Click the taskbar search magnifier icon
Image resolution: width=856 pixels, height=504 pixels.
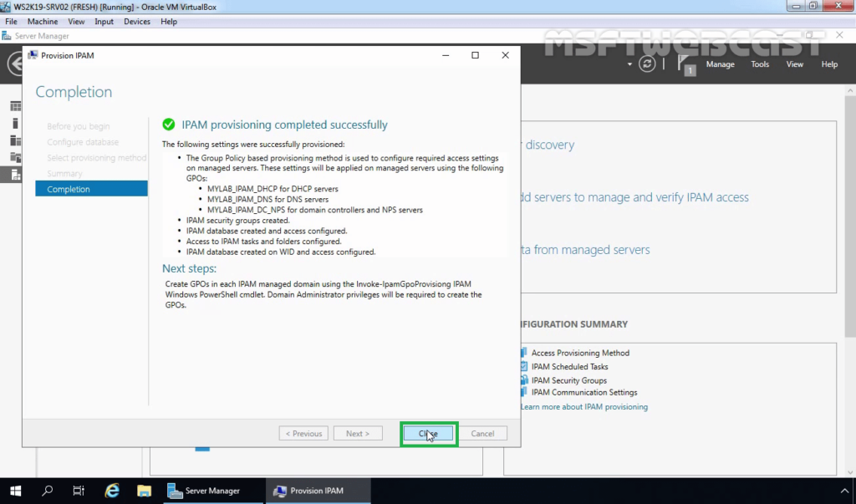coord(47,491)
